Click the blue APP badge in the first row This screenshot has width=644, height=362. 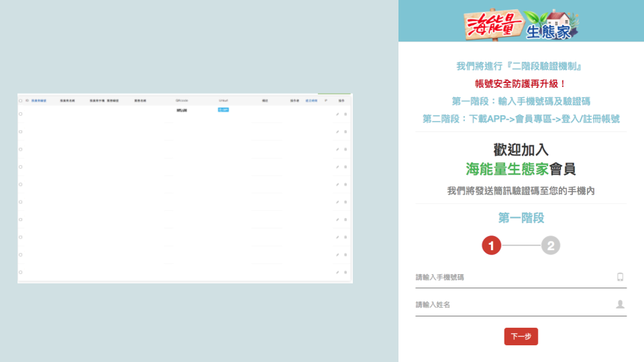click(x=223, y=109)
